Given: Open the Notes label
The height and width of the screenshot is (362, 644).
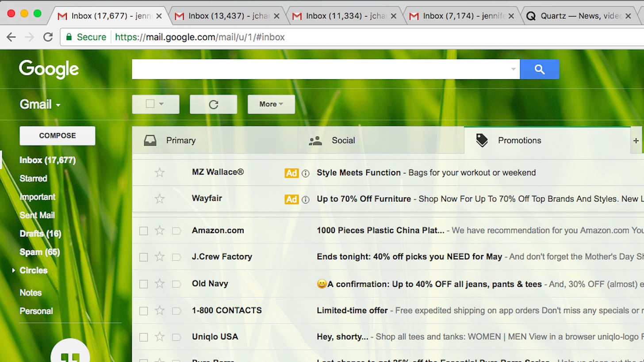Looking at the screenshot, I should point(31,293).
